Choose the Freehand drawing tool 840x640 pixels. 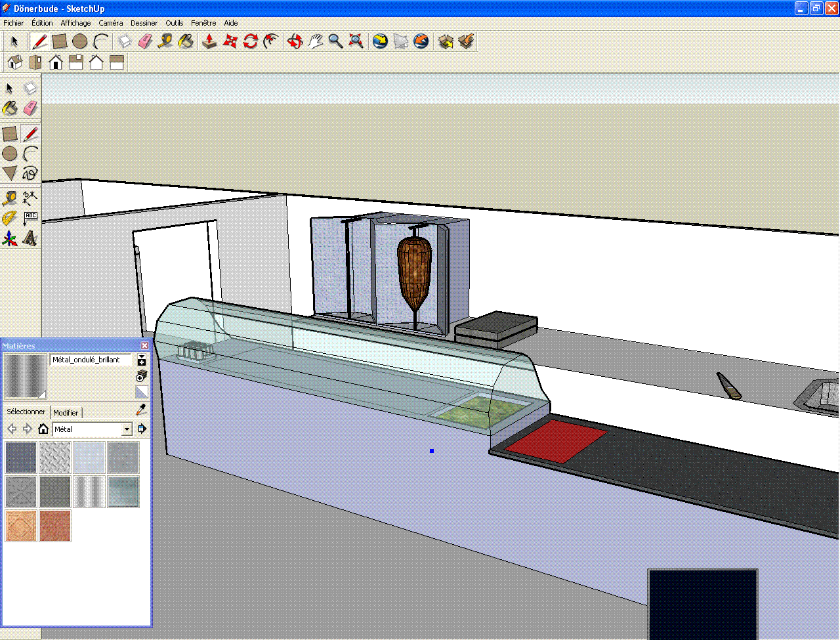coord(30,173)
